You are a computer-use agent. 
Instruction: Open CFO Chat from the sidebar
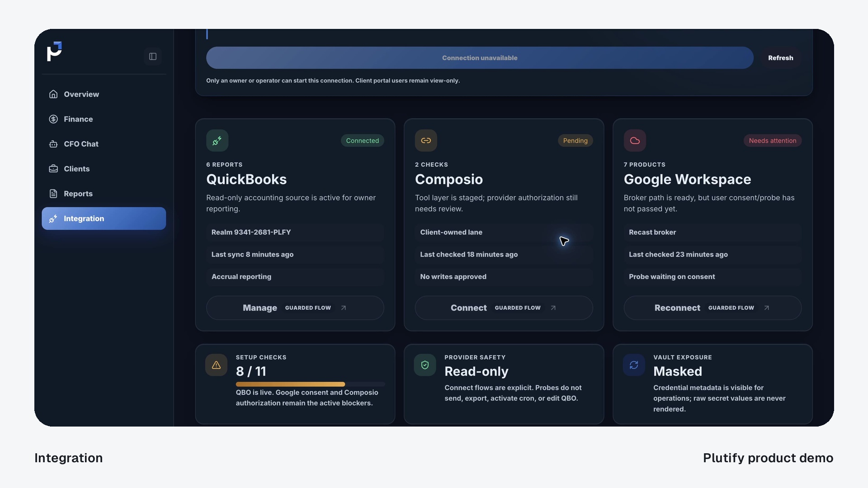pos(104,144)
